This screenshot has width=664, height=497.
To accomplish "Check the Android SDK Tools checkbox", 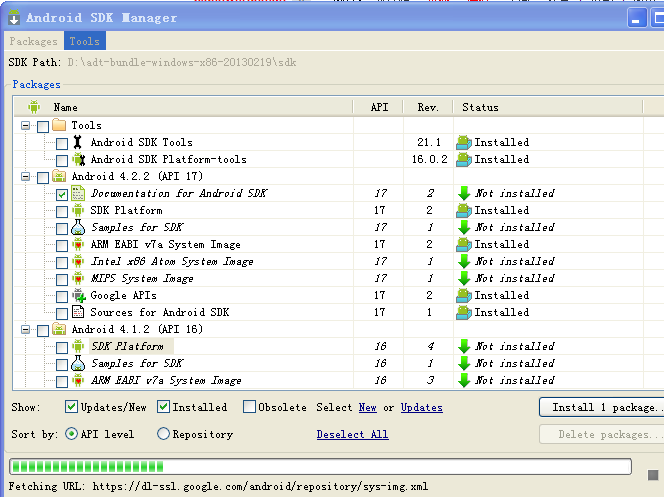I will click(62, 144).
